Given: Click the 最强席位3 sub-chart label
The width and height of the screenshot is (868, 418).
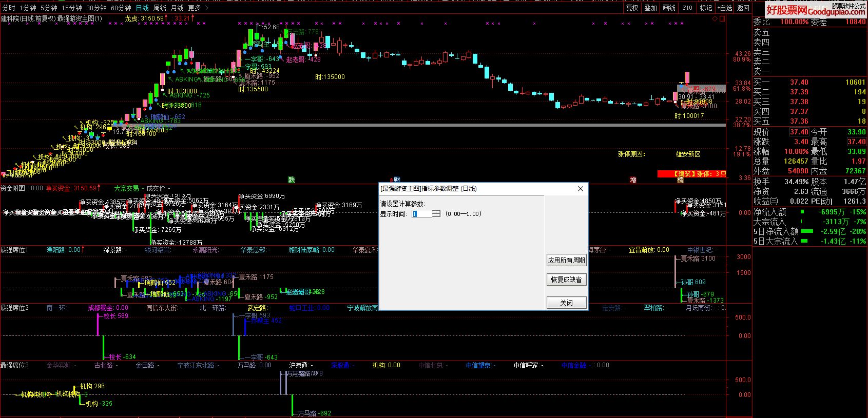Looking at the screenshot, I should point(14,365).
